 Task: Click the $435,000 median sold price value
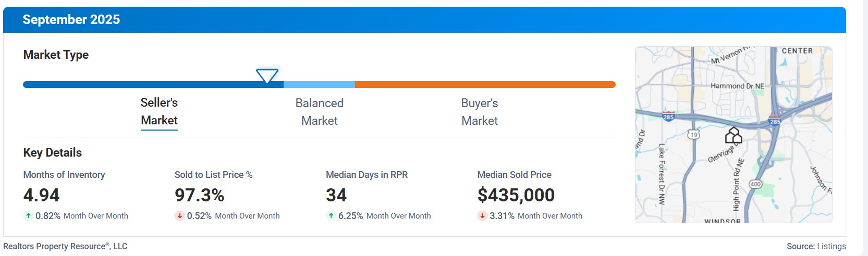tap(516, 195)
